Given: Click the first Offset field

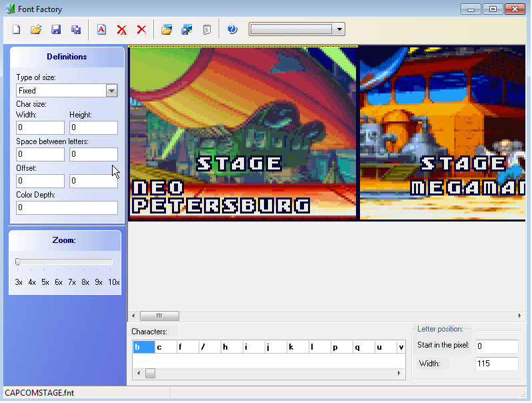Looking at the screenshot, I should pyautogui.click(x=40, y=181).
